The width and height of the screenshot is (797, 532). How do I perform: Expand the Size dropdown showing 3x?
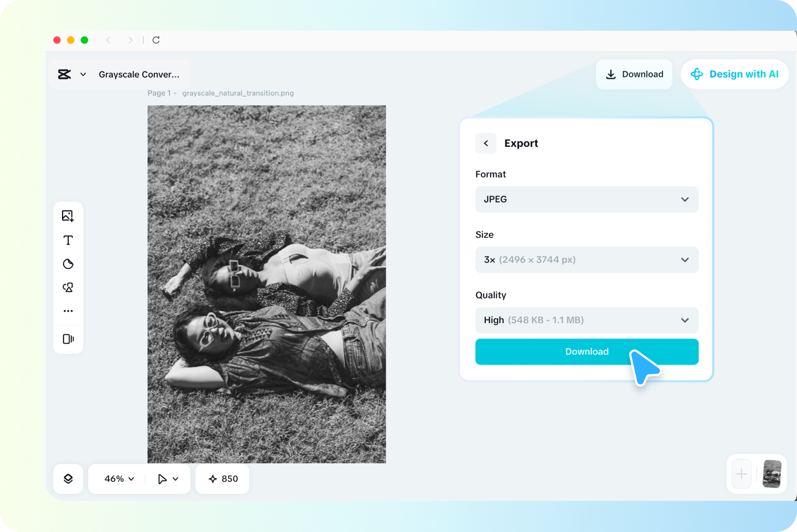pos(587,260)
